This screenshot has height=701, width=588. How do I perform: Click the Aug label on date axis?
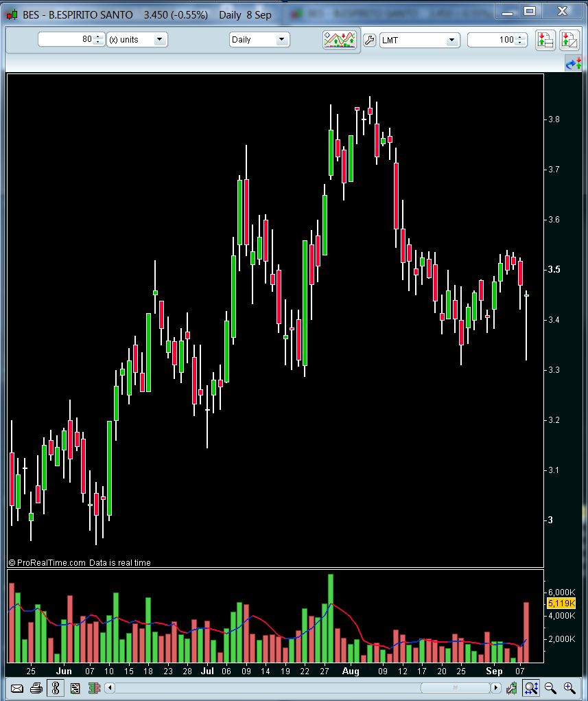click(351, 671)
